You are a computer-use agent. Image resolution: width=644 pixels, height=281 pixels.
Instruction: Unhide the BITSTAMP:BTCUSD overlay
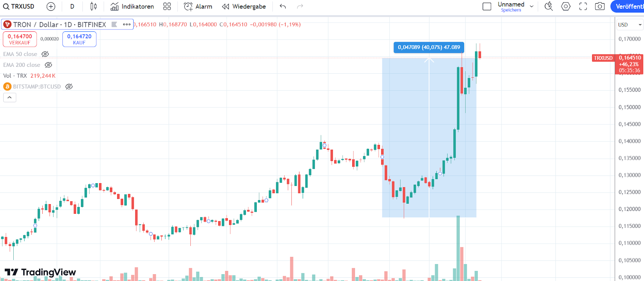69,86
